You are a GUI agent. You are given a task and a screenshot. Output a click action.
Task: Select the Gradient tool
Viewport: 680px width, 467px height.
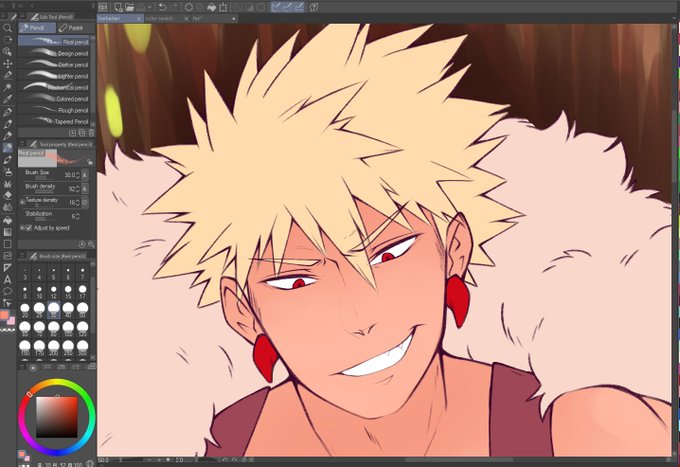point(7,232)
